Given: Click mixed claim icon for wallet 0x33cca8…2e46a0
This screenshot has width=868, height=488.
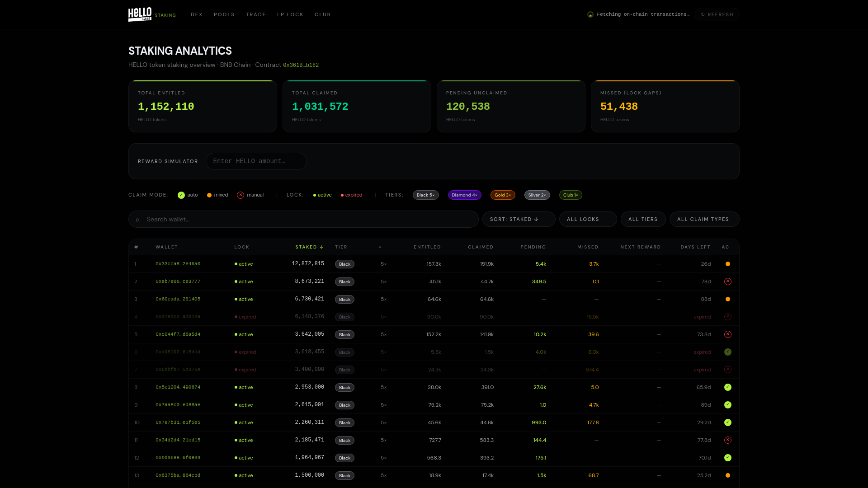Looking at the screenshot, I should 728,264.
